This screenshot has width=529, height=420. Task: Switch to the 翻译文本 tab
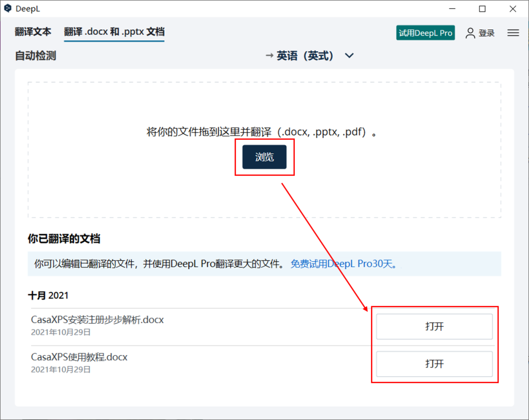coord(33,32)
